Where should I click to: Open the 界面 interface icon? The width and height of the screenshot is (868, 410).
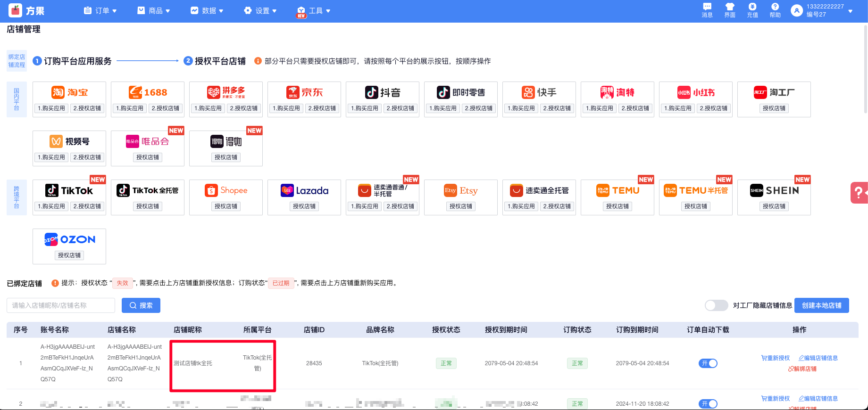coord(730,10)
